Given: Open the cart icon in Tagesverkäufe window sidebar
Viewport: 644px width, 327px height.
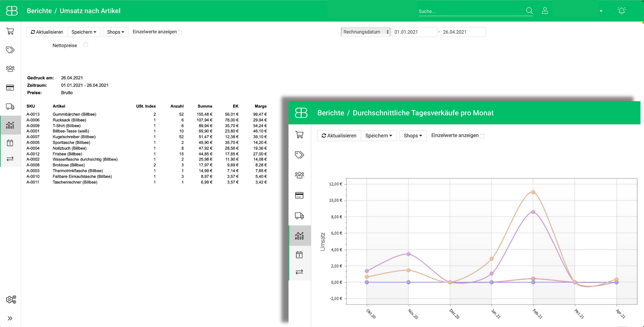Looking at the screenshot, I should pyautogui.click(x=299, y=135).
